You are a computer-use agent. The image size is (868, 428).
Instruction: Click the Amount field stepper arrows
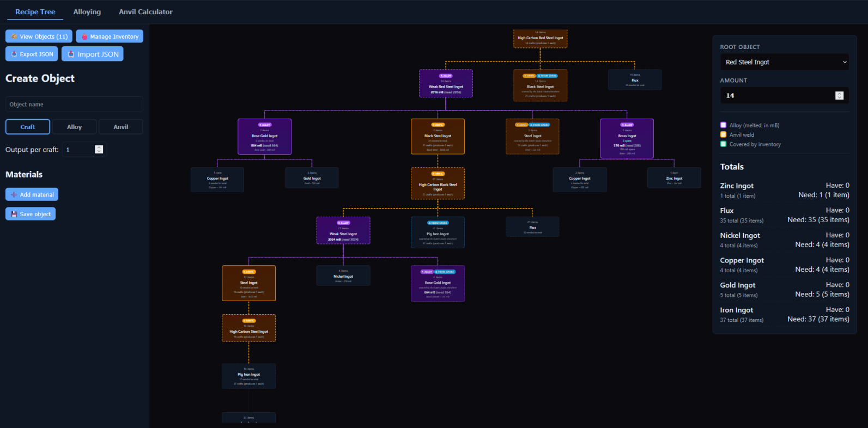click(x=839, y=96)
